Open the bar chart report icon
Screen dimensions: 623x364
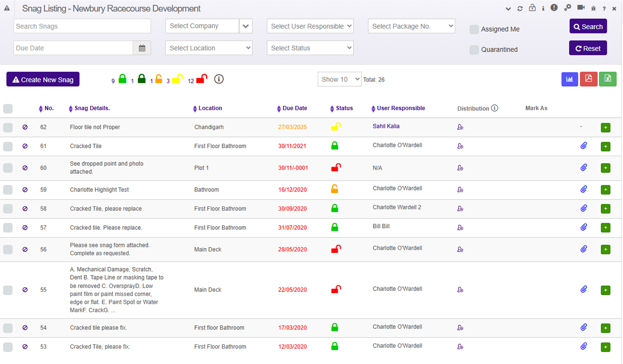[x=570, y=80]
